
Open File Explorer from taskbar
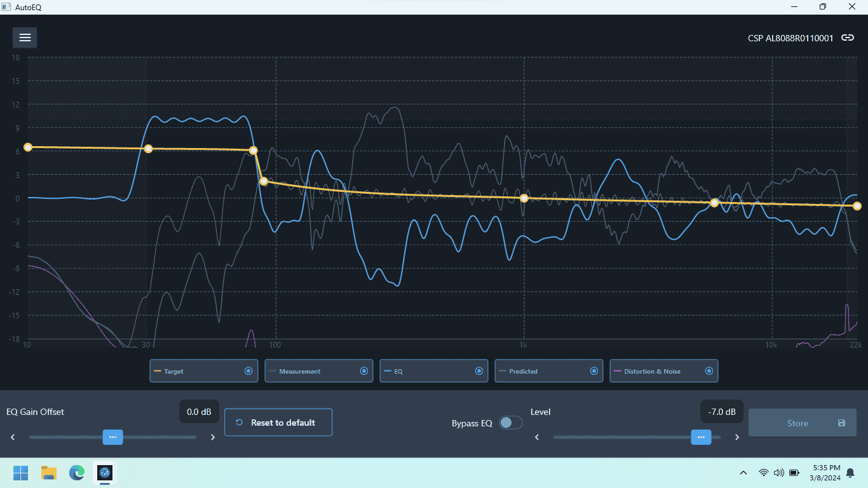tap(49, 473)
